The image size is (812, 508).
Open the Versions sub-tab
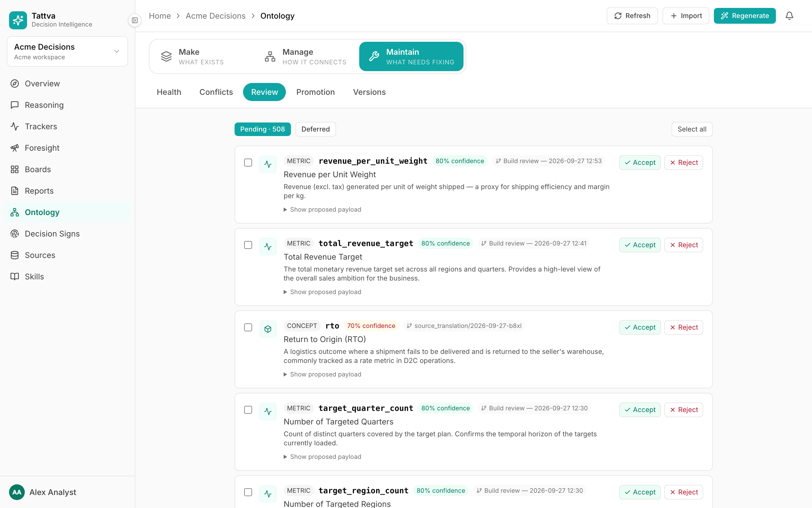tap(369, 92)
